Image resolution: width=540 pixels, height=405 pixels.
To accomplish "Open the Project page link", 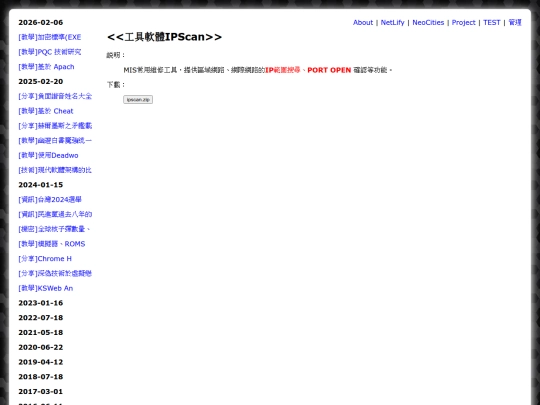I will [463, 22].
